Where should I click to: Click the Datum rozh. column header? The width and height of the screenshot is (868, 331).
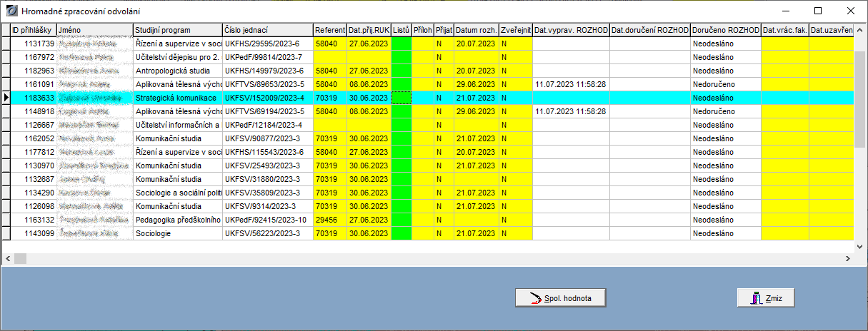(476, 30)
